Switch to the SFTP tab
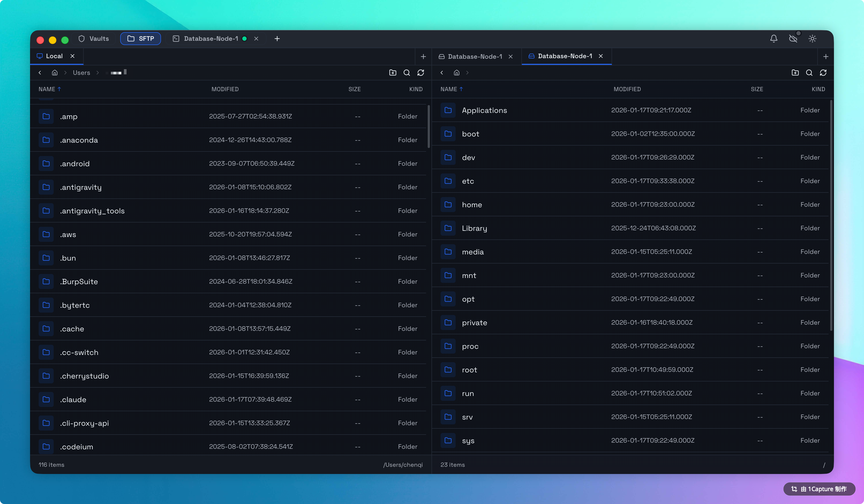 pyautogui.click(x=141, y=38)
